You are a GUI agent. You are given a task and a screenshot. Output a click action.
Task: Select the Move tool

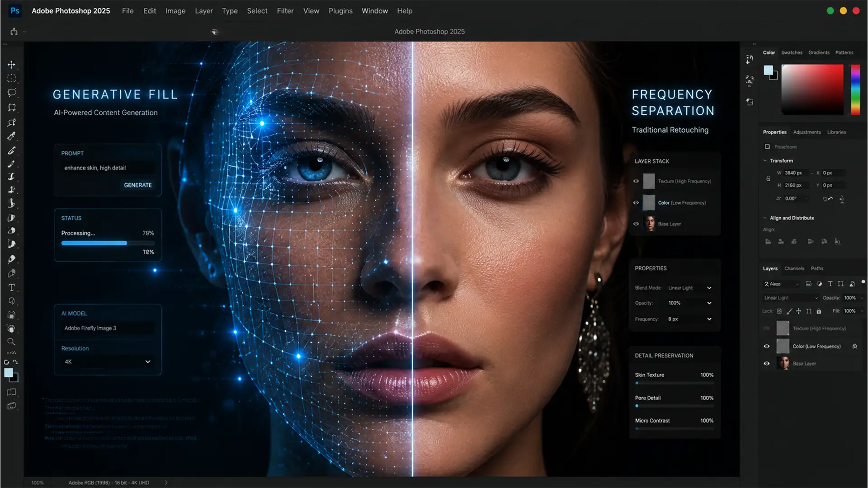[12, 65]
